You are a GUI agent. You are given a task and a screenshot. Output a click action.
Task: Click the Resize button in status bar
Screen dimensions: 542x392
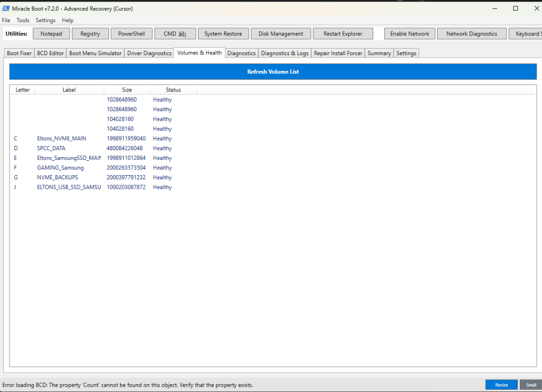[x=501, y=385]
